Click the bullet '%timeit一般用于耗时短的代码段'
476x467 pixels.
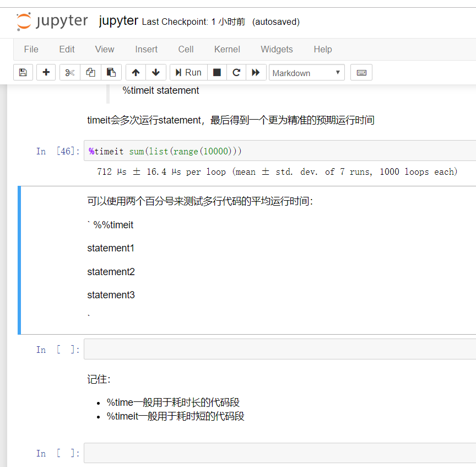[175, 416]
